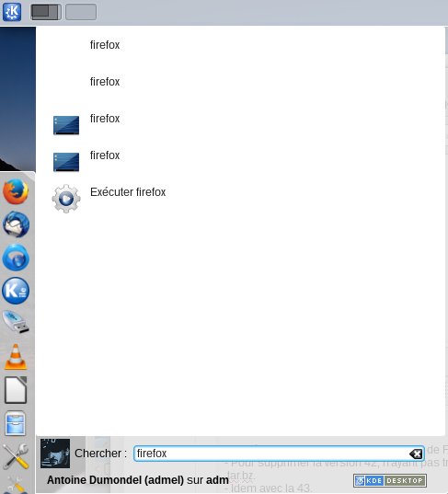Click the KDE Desktop branding badge
Screen dimensions: 448x494
pos(390,480)
